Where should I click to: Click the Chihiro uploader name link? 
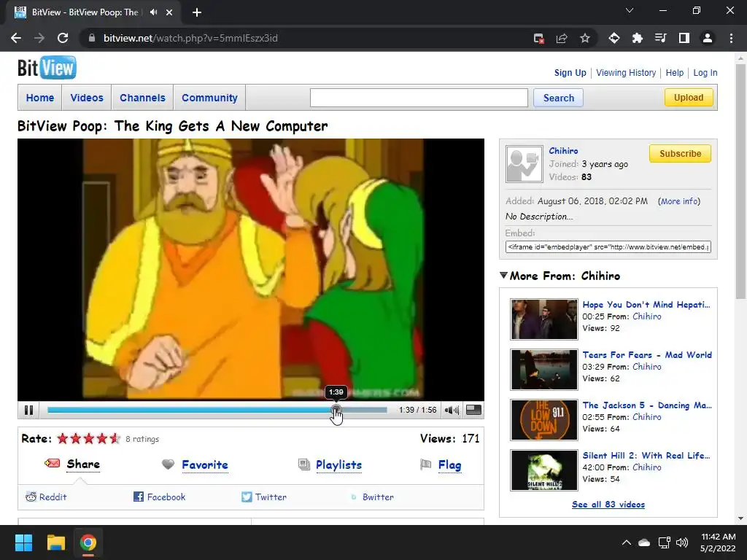pyautogui.click(x=563, y=150)
